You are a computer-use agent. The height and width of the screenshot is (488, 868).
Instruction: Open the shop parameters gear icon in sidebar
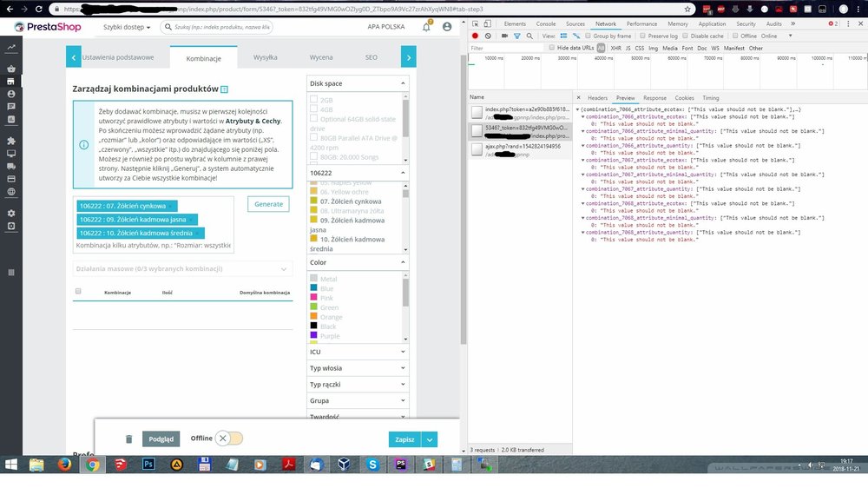11,214
